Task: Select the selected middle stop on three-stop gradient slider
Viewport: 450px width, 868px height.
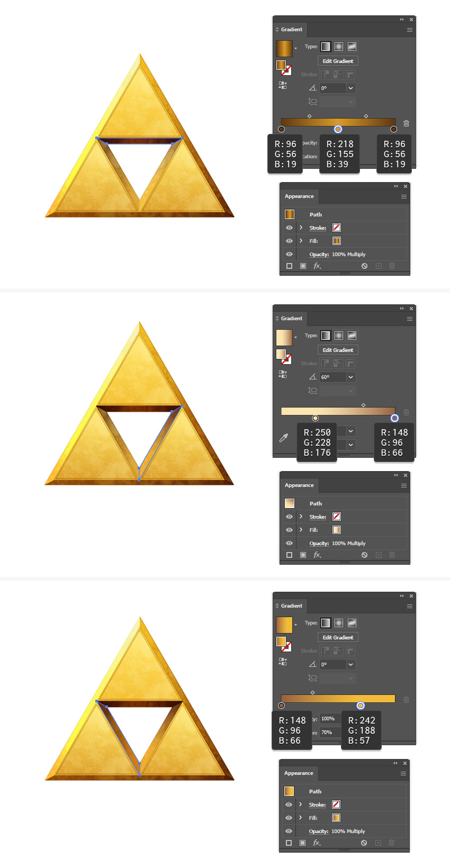Action: click(338, 129)
